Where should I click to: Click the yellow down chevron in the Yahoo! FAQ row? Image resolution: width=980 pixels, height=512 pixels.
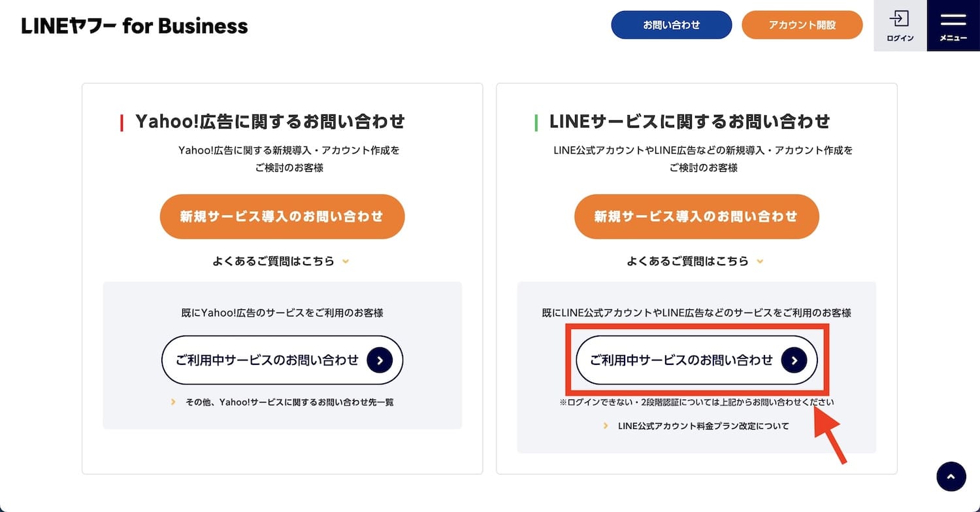pos(346,262)
